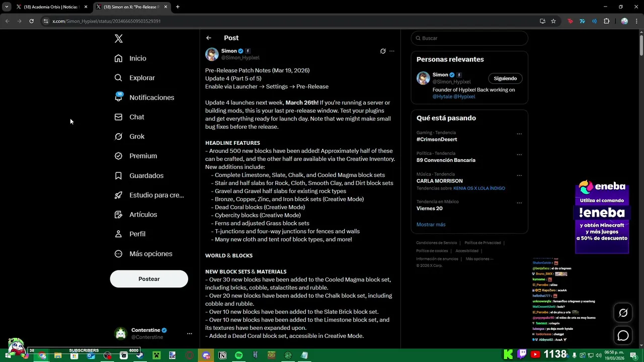Bookmark this page with the star
This screenshot has height=362, width=644.
click(x=553, y=21)
